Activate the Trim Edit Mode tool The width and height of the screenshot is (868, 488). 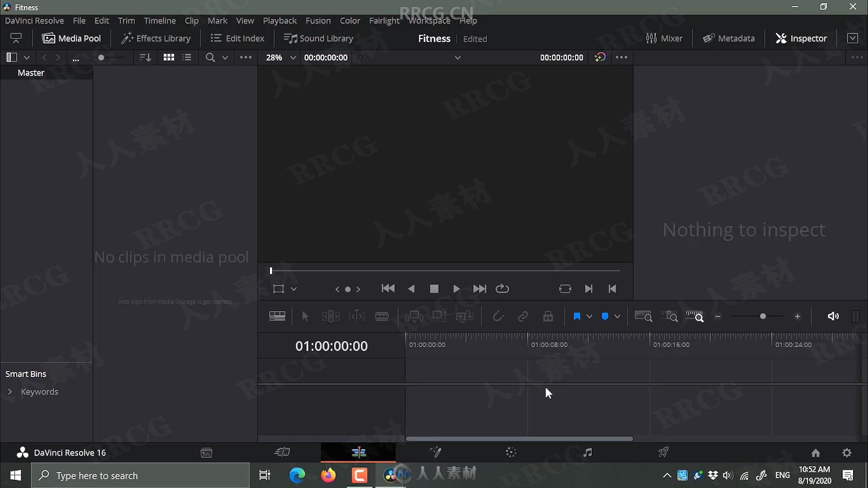coord(331,316)
